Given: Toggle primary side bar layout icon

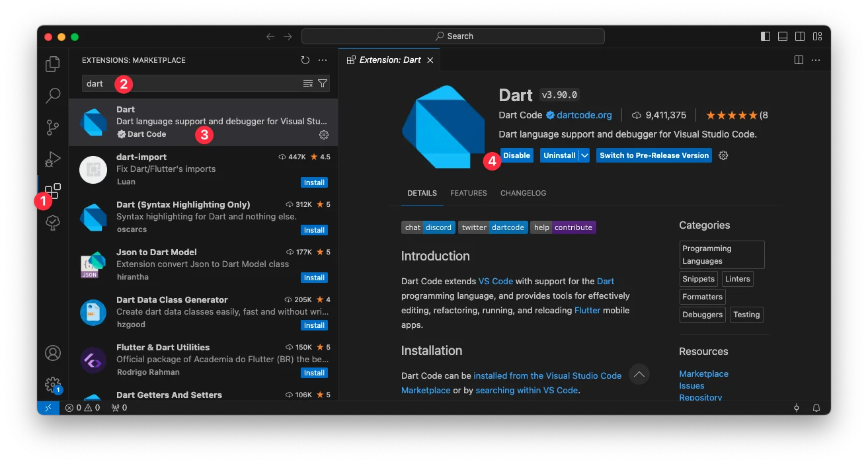Looking at the screenshot, I should tap(766, 36).
